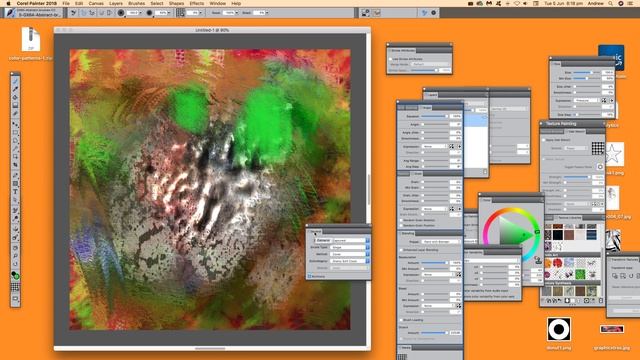Adjust Stroke Opacity slider in Stroke Attributes

424,70
